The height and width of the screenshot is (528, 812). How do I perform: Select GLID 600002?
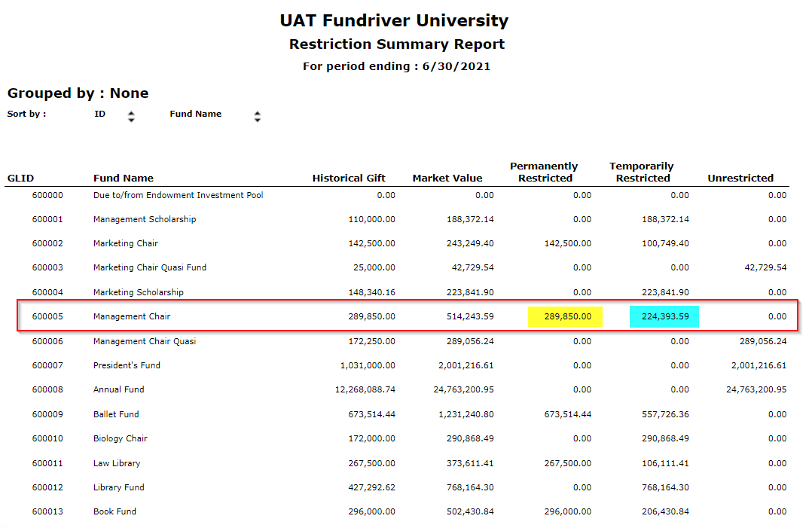tap(47, 243)
